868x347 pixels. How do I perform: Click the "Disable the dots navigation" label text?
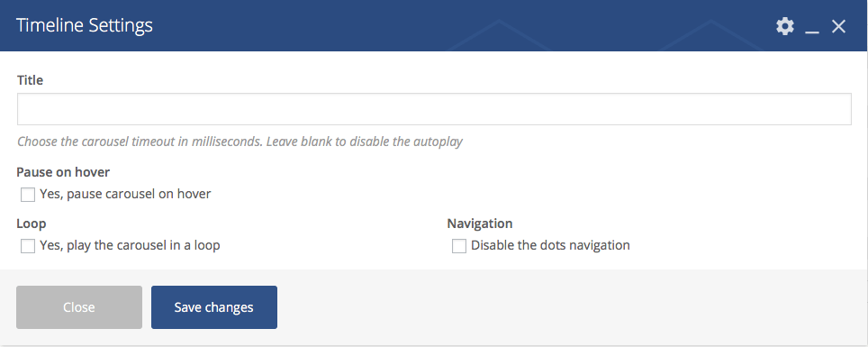coord(550,245)
